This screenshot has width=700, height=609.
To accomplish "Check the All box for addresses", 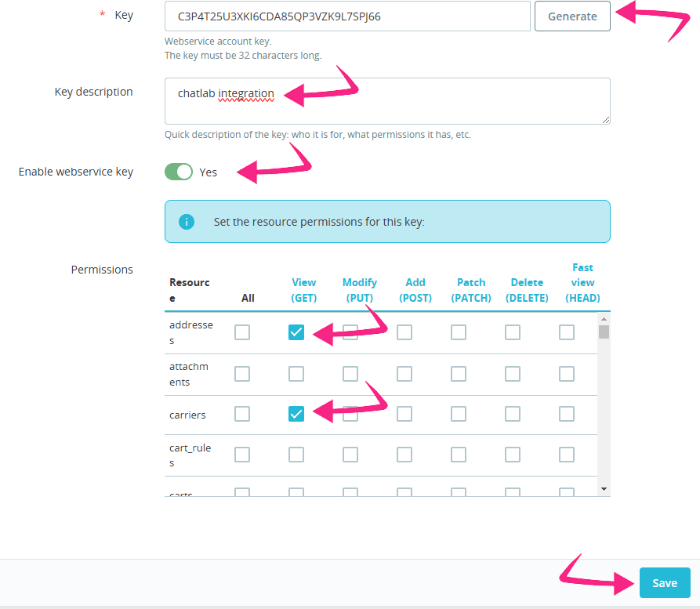I will (242, 332).
